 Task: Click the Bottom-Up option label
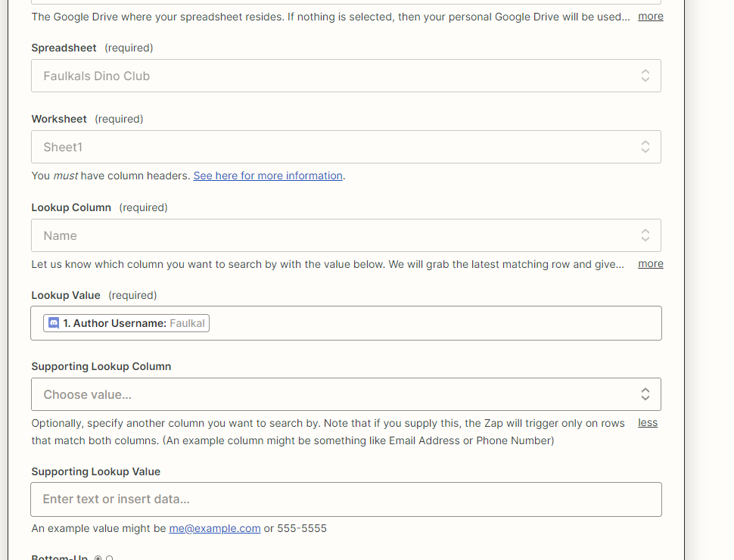click(60, 557)
